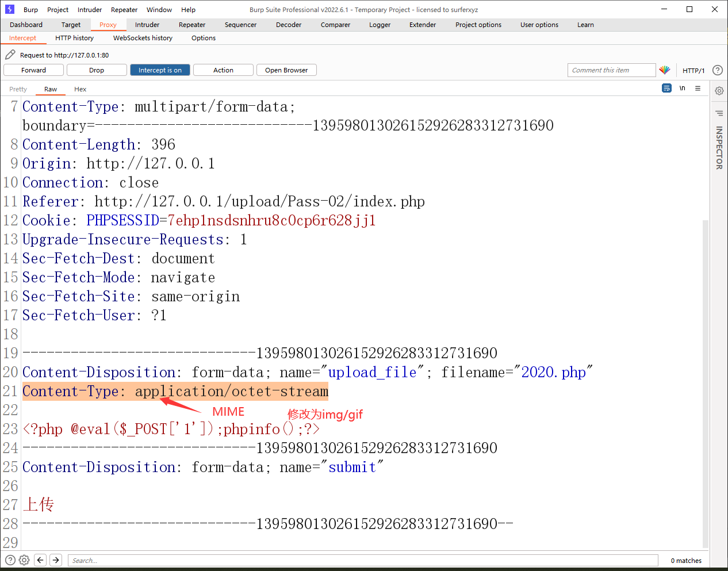
Task: Click the Open Browser button
Action: coord(286,70)
